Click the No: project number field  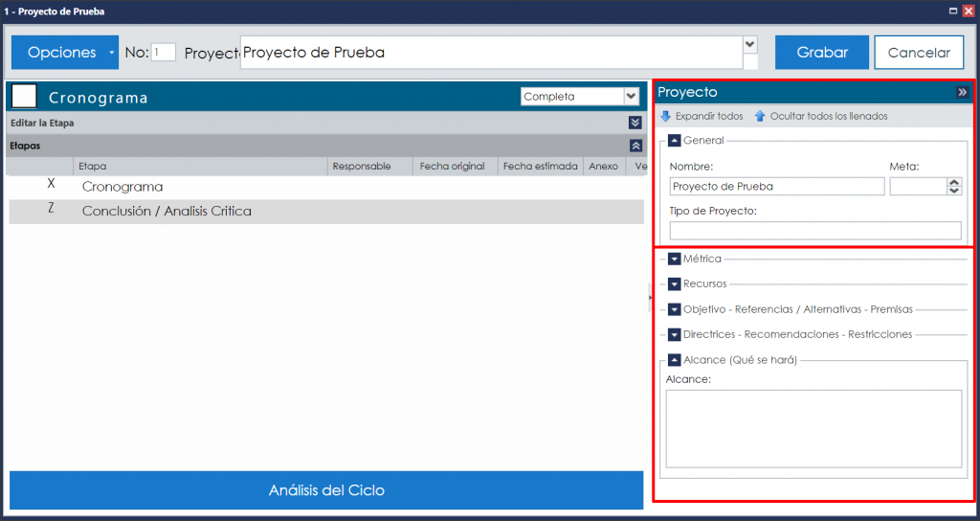tap(163, 53)
